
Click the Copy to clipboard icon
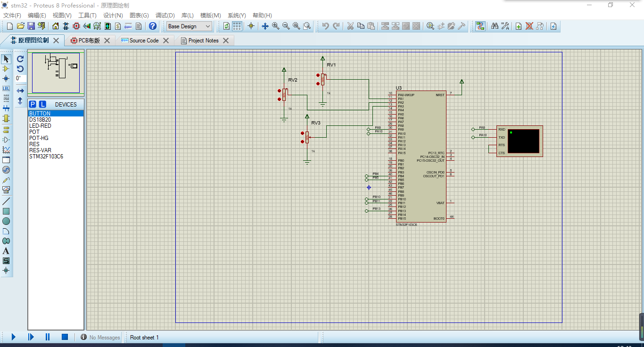361,26
